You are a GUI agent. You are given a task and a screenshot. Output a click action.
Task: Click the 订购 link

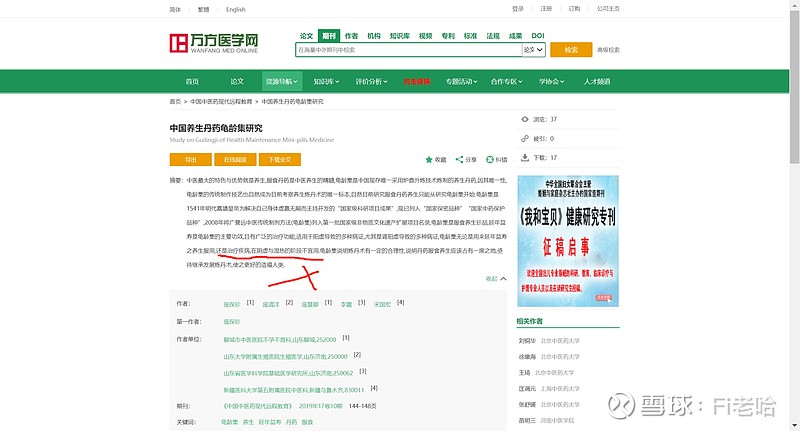(574, 9)
